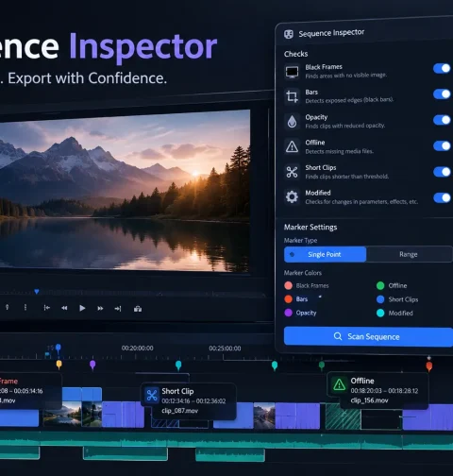
Task: Click the purple timeline marker
Action: pyautogui.click(x=92, y=365)
